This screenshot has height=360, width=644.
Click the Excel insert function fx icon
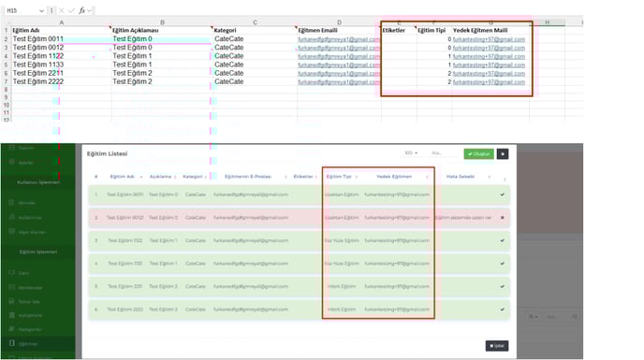coord(81,10)
